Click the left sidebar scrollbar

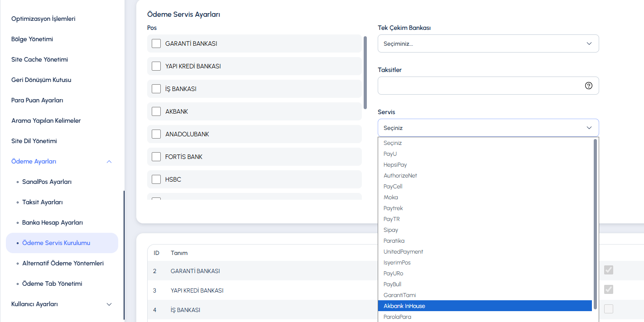(x=124, y=255)
